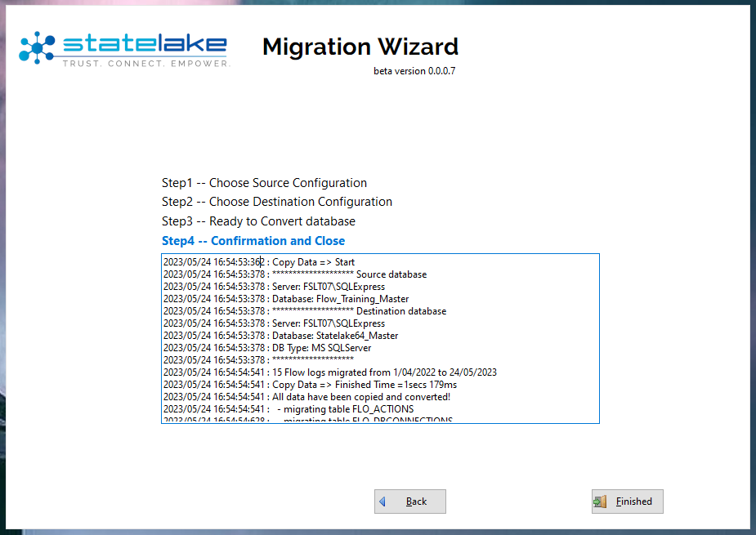Screen dimensions: 756x535
Task: Click 'All data have been copied' log line
Action: (306, 397)
